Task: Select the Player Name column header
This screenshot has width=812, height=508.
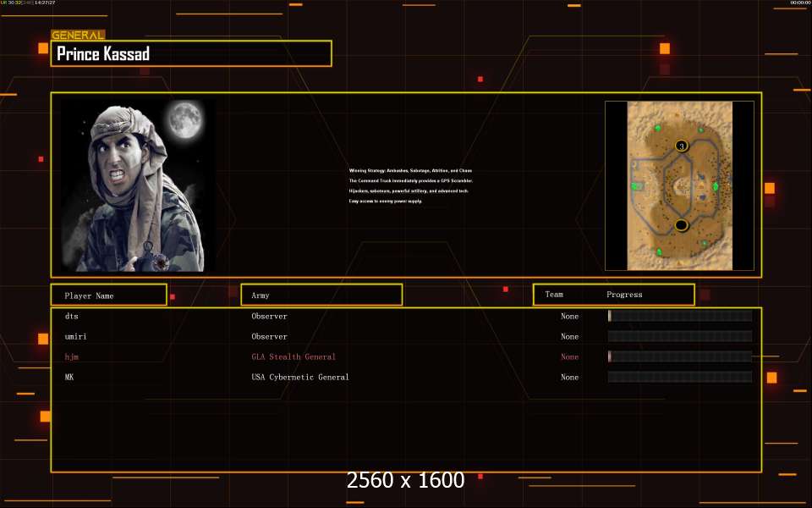Action: 108,295
